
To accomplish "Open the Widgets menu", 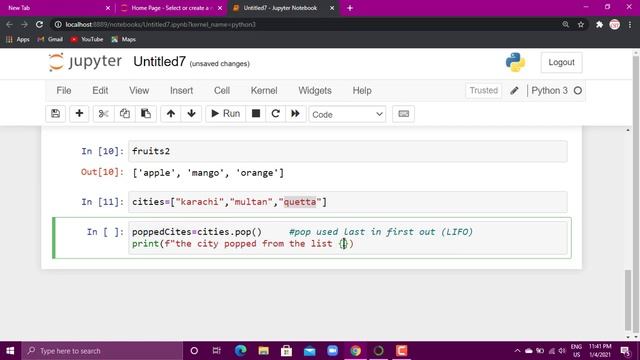I will click(x=315, y=91).
